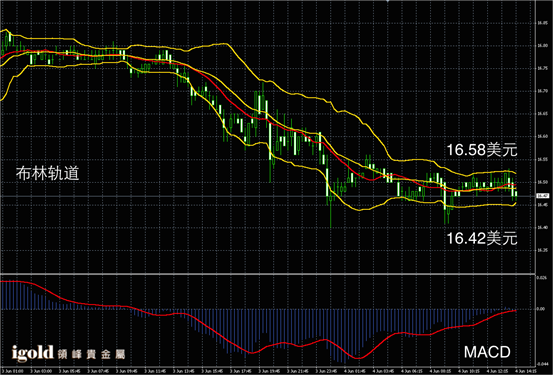Select the 16.50 price axis tick
The height and width of the screenshot is (375, 553).
click(542, 182)
